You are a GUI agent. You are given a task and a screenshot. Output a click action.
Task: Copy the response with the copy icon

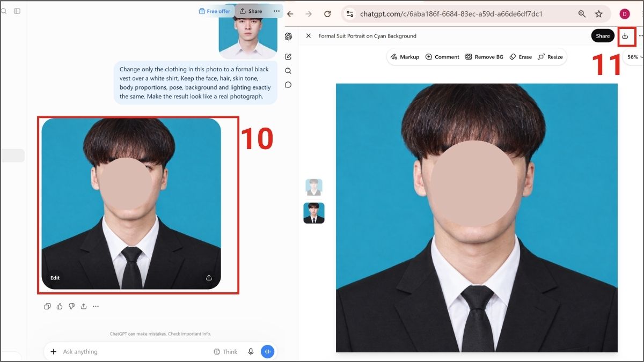click(x=47, y=306)
